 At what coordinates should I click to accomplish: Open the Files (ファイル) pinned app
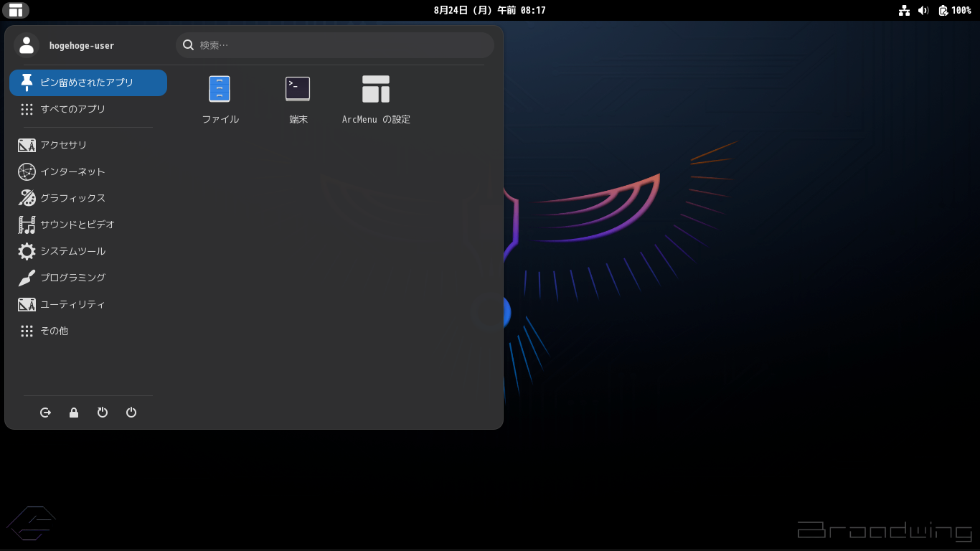(x=220, y=100)
